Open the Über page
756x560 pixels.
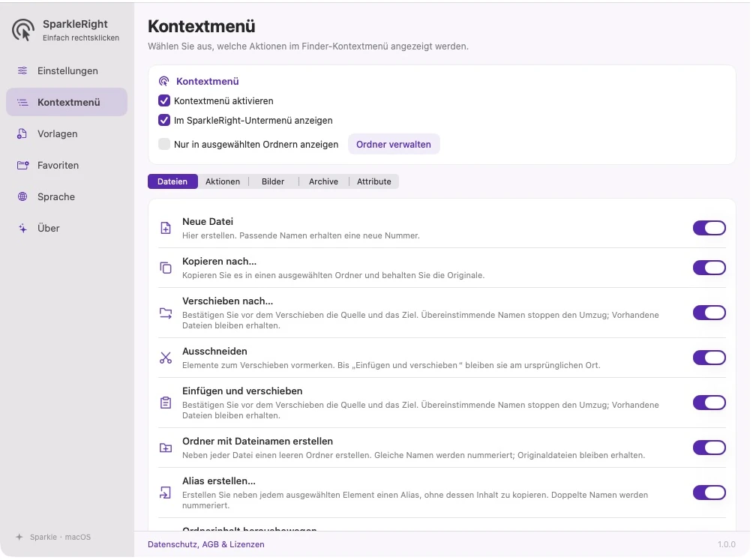pyautogui.click(x=67, y=228)
